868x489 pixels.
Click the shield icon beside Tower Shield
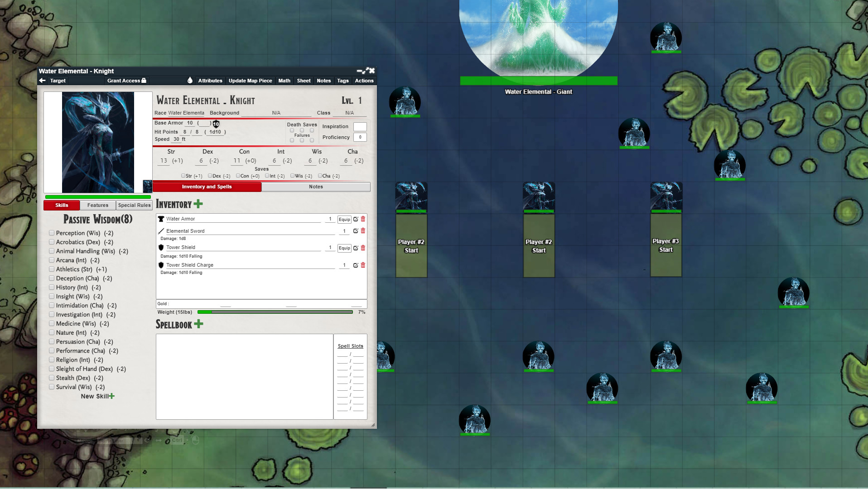pos(161,247)
